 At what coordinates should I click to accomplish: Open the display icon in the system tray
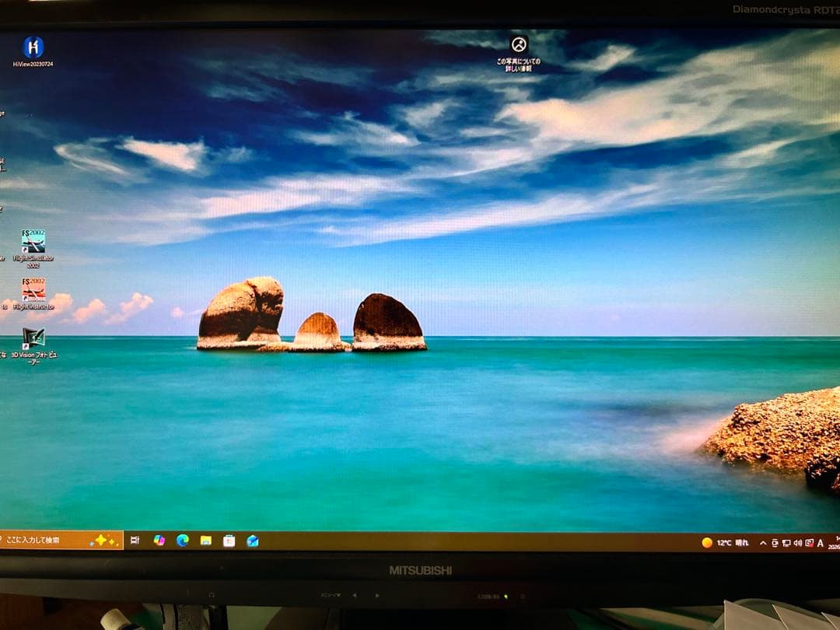click(786, 542)
